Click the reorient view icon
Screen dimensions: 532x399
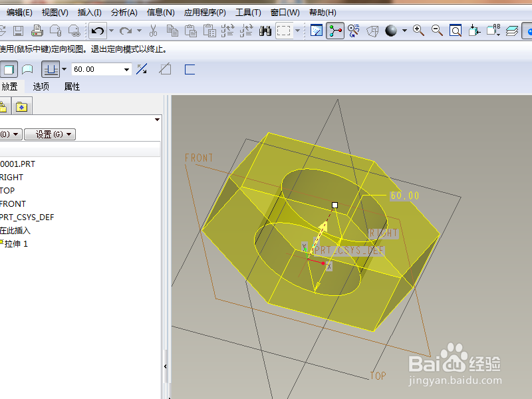click(474, 31)
